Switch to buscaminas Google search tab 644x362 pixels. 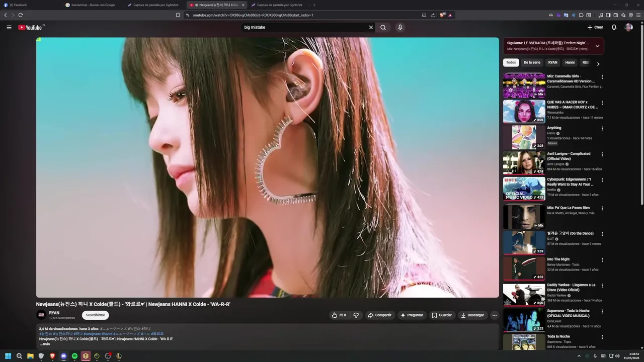click(93, 5)
